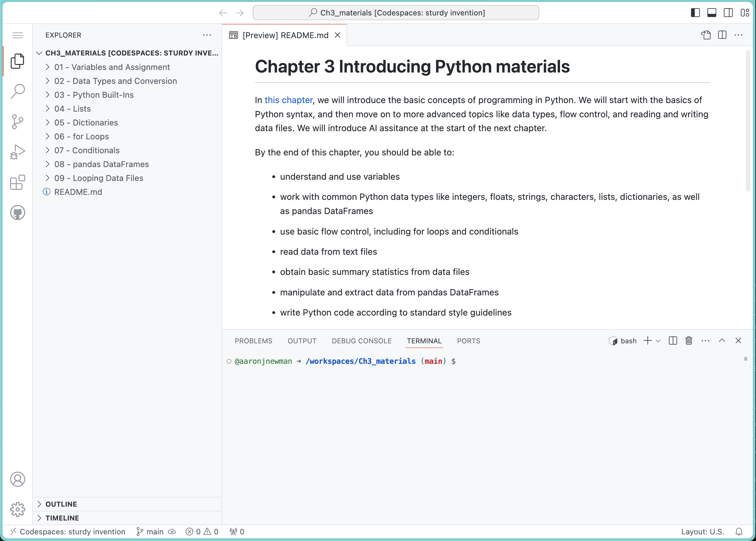Open the Search view in activity bar
This screenshot has width=756, height=541.
[x=18, y=91]
